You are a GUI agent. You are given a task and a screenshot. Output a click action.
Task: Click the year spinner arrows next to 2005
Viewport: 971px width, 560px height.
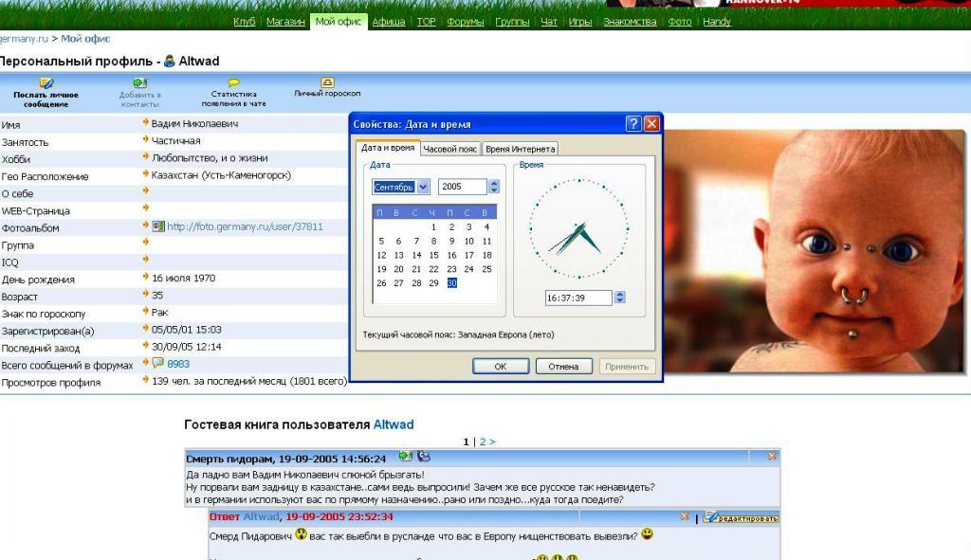click(493, 188)
